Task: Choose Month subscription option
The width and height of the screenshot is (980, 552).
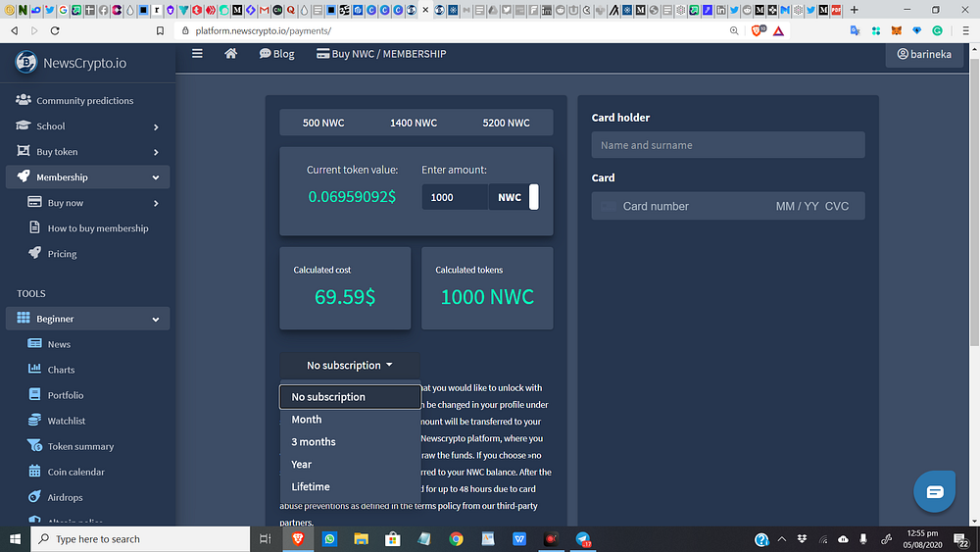Action: point(350,420)
